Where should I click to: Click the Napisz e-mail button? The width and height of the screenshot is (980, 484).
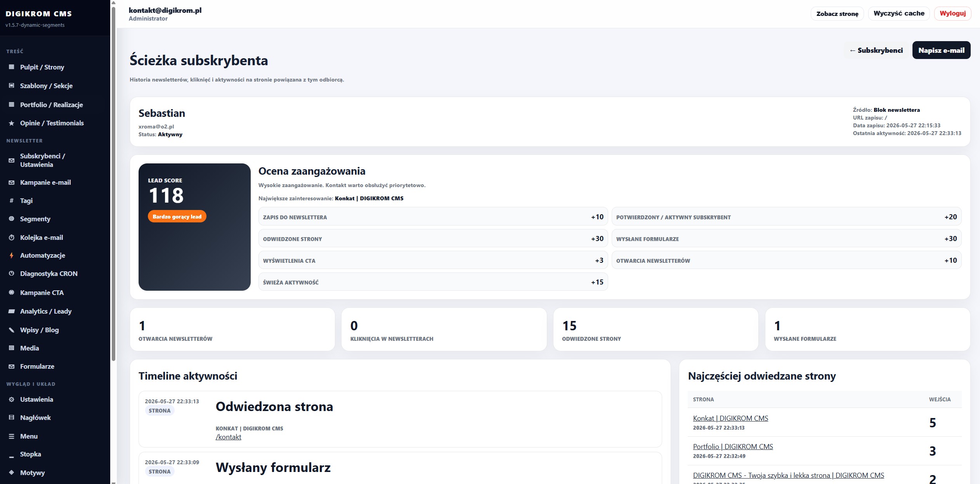pyautogui.click(x=941, y=50)
